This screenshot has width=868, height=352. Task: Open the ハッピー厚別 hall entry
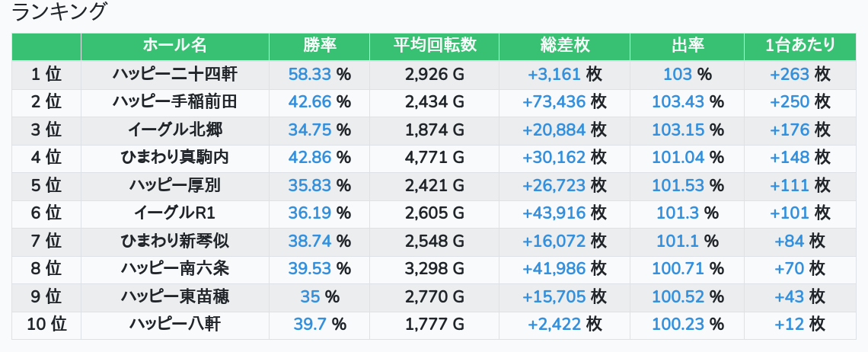pyautogui.click(x=174, y=185)
